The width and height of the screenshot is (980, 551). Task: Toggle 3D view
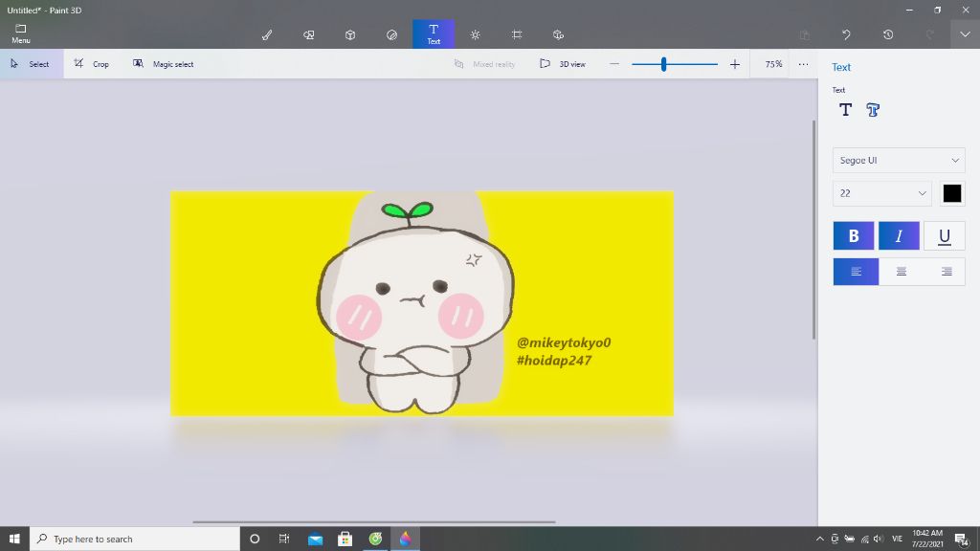tap(563, 64)
